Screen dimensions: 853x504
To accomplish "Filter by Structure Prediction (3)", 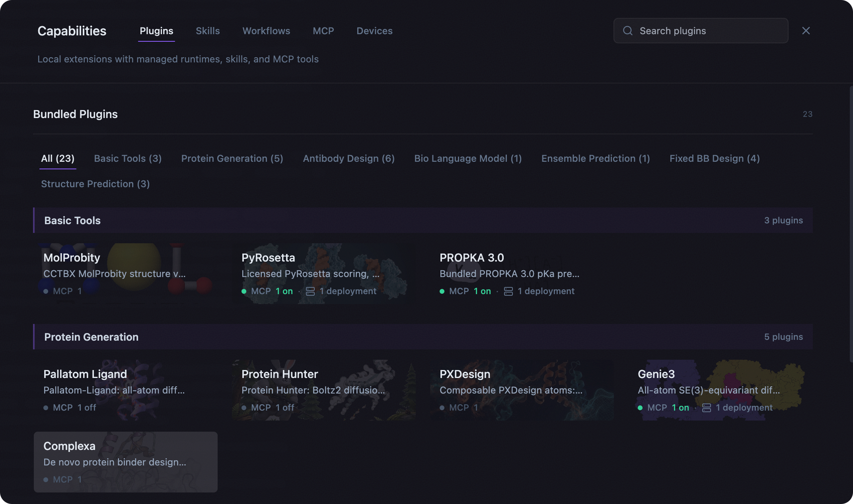I will 95,184.
